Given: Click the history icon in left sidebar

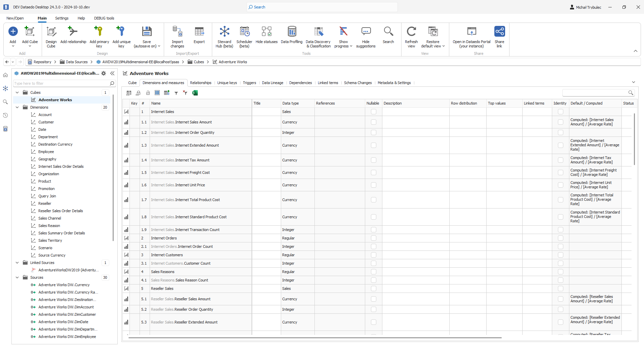Looking at the screenshot, I should point(5,115).
